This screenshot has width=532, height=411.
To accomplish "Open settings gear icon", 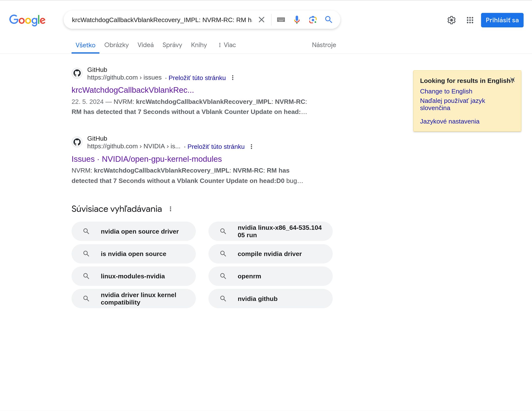I will pyautogui.click(x=451, y=20).
